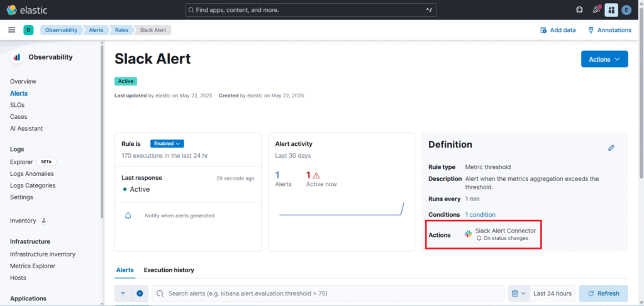Click the Slack Alert Connector action
Viewport: 644px width, 306px height.
tap(506, 231)
